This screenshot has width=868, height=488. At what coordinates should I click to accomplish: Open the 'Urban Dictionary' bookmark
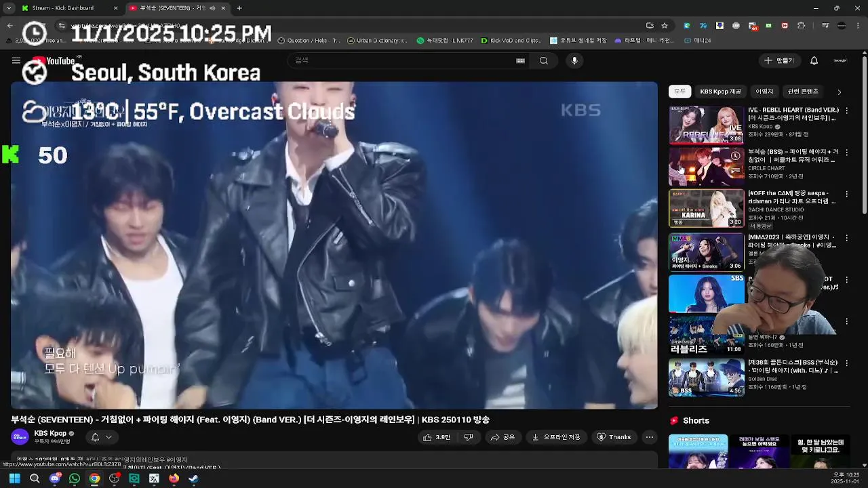(377, 41)
